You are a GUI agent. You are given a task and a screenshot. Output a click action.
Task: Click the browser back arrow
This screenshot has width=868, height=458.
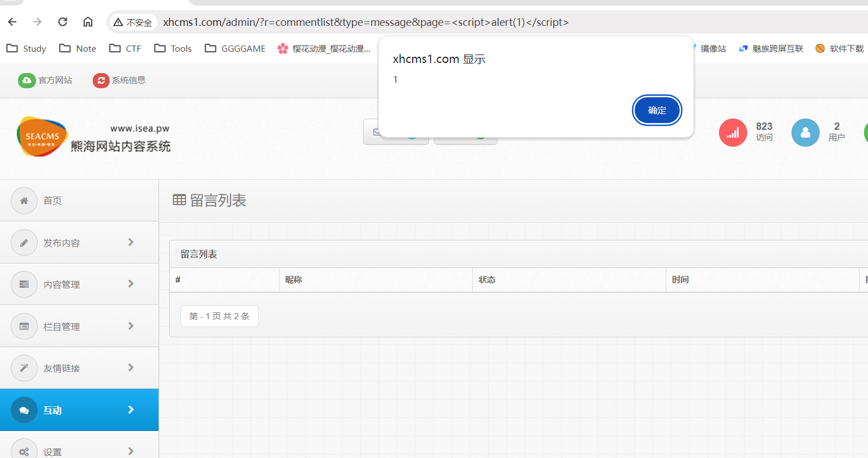12,22
